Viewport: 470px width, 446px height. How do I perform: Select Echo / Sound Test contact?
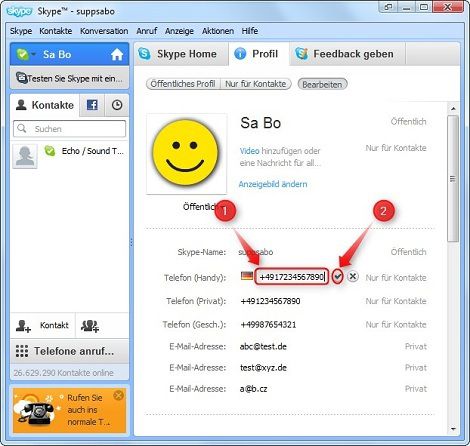click(69, 156)
